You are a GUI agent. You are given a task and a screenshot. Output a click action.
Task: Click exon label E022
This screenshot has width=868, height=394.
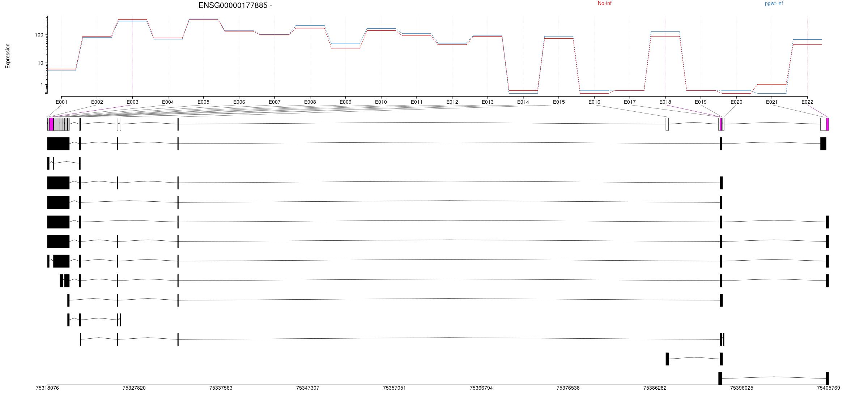point(807,102)
